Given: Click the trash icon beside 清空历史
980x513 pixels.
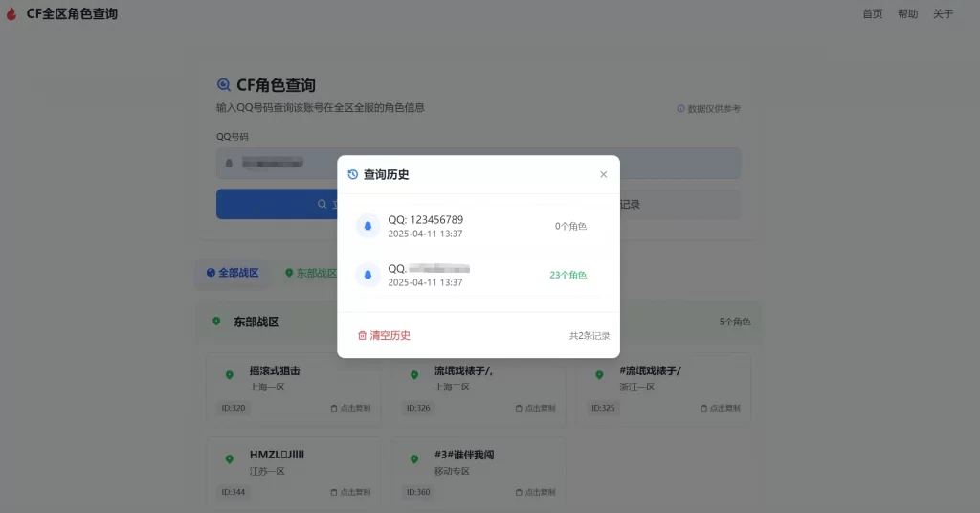Looking at the screenshot, I should (x=362, y=336).
